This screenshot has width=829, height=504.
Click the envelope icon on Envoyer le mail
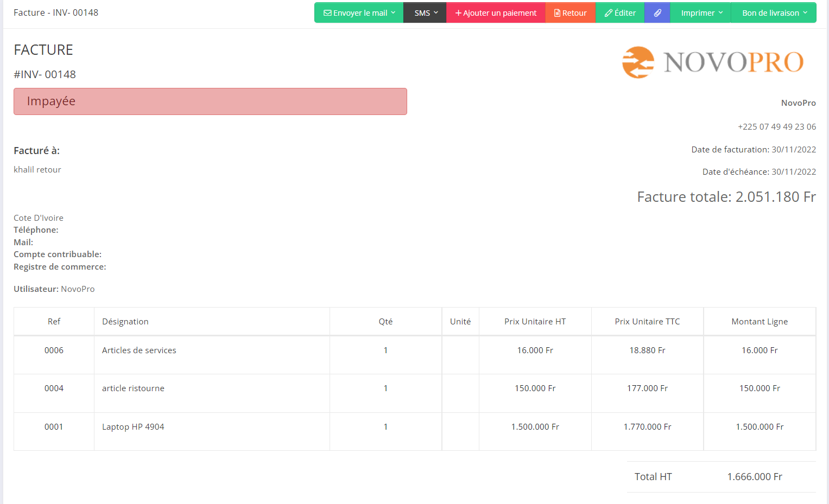coord(327,13)
